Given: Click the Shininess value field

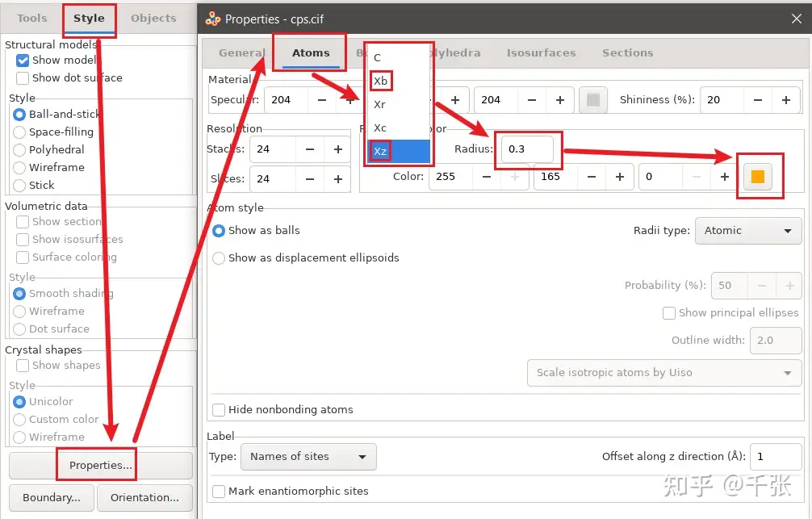Looking at the screenshot, I should (x=722, y=100).
